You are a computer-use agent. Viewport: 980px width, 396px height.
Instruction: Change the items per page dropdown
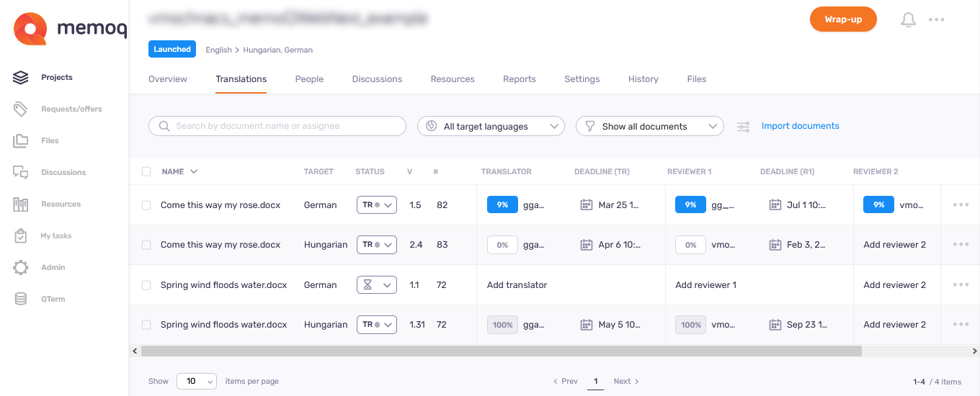(x=197, y=382)
